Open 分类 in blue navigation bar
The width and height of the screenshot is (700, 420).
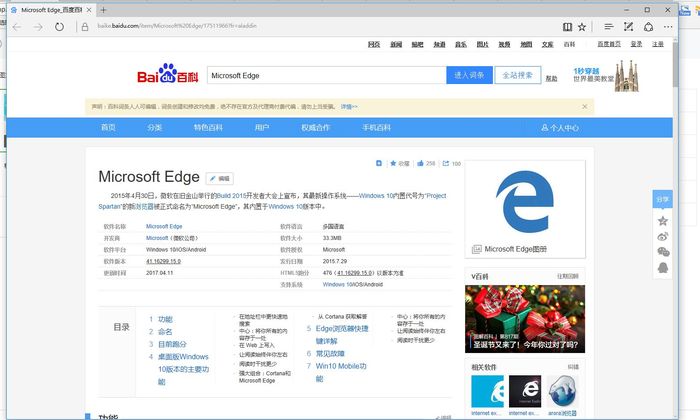point(154,128)
